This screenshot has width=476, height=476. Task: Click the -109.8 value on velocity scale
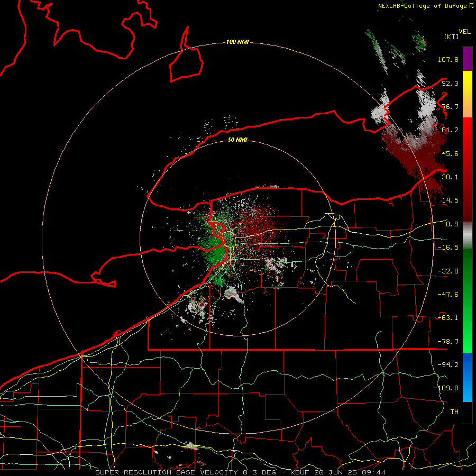coord(446,388)
